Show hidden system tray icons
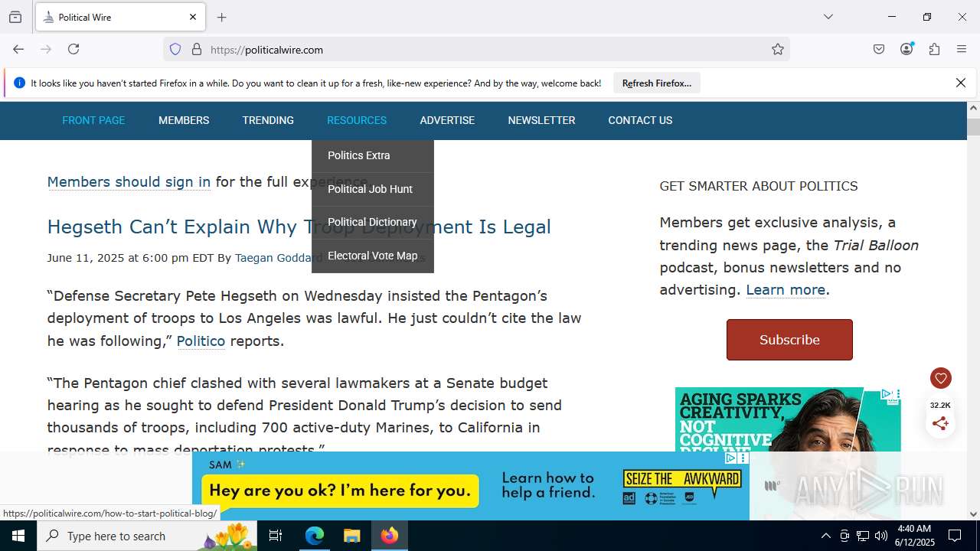Screen dimensions: 980x551 825,536
